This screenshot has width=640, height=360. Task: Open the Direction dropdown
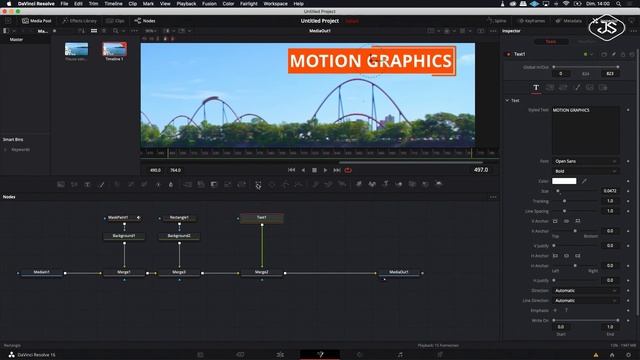pos(586,291)
